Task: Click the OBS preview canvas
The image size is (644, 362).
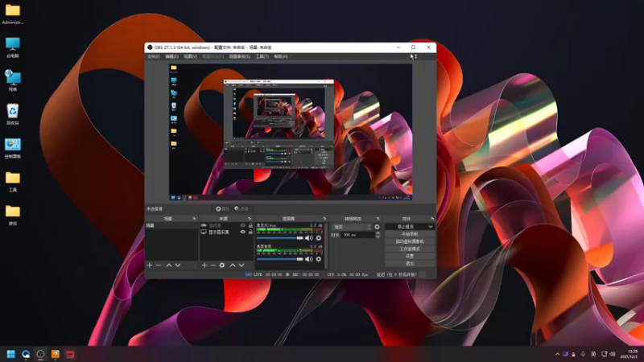Action: [x=291, y=132]
